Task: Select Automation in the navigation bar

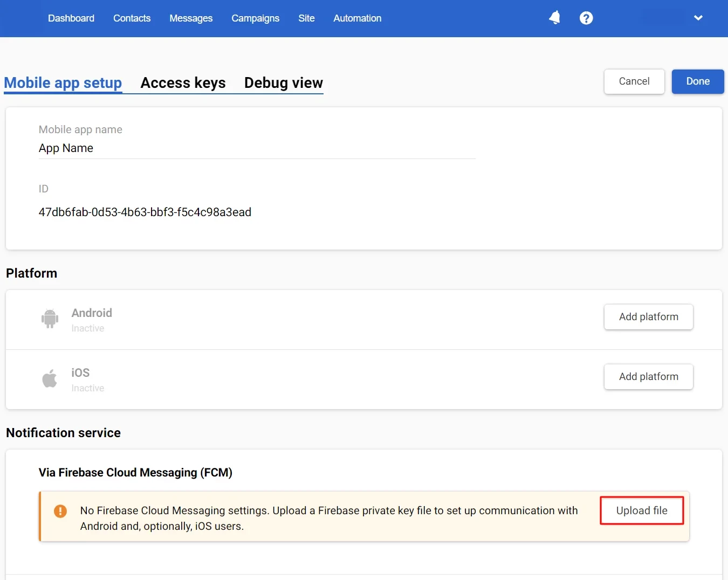Action: [357, 18]
